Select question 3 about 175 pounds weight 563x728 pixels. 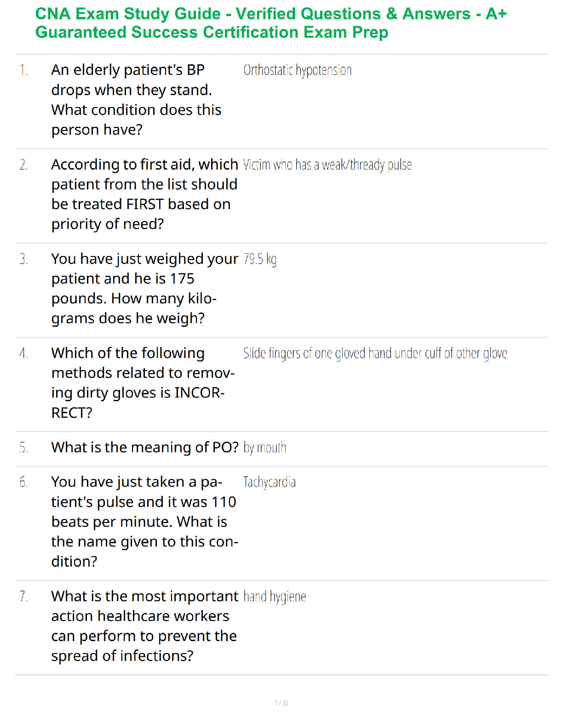(x=144, y=288)
